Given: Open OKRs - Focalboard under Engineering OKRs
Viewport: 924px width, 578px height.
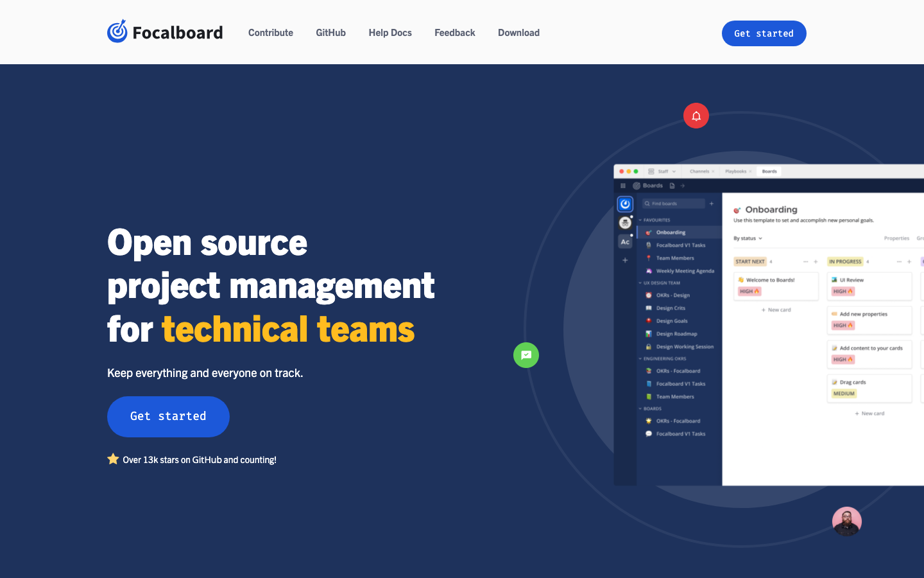Looking at the screenshot, I should click(680, 371).
